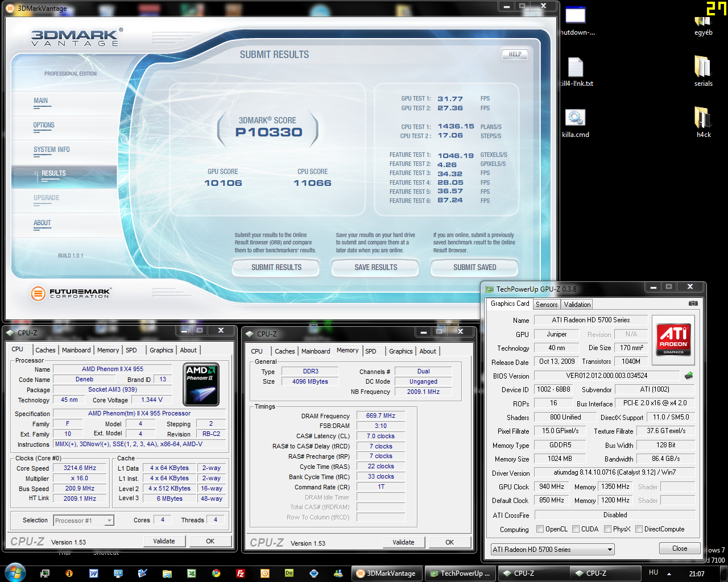Open the presentation monitor icon in taskbar
The height and width of the screenshot is (582, 728).
tap(118, 573)
